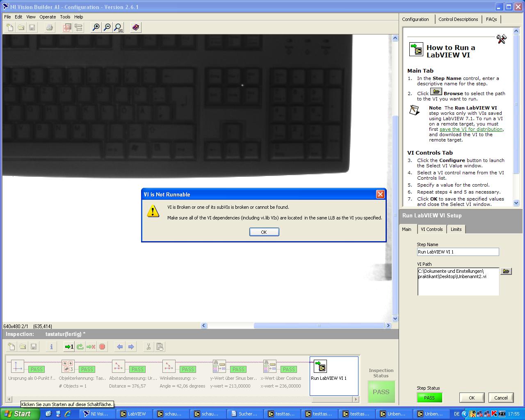Click the interface switch icon next to Zoom In
This screenshot has height=420, width=525.
pyautogui.click(x=78, y=27)
